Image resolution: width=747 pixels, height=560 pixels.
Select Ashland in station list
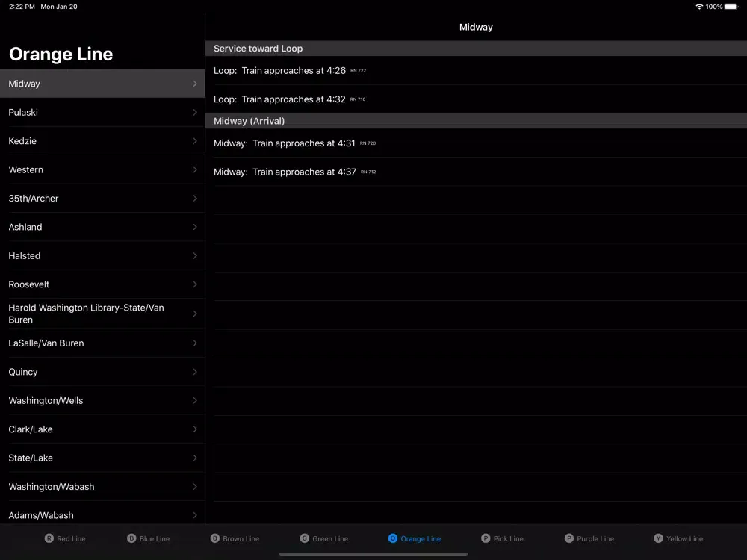click(x=102, y=227)
